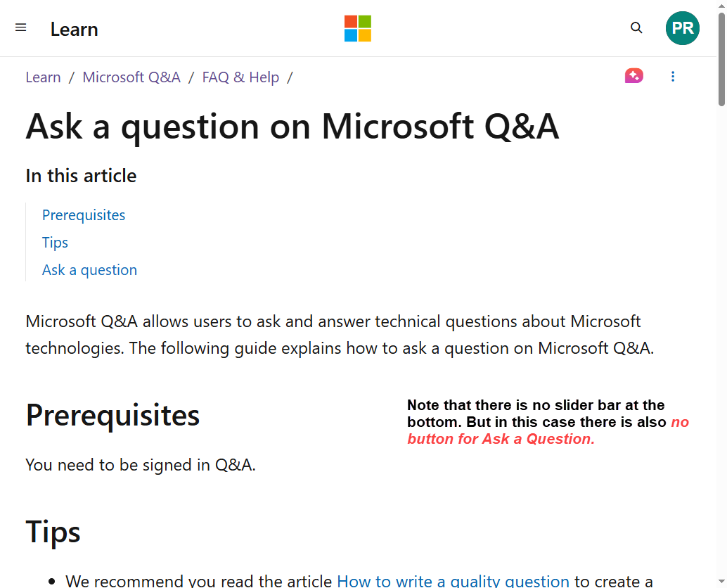The height and width of the screenshot is (588, 727).
Task: Launch the Ask Learn AI assistant icon
Action: pyautogui.click(x=633, y=76)
